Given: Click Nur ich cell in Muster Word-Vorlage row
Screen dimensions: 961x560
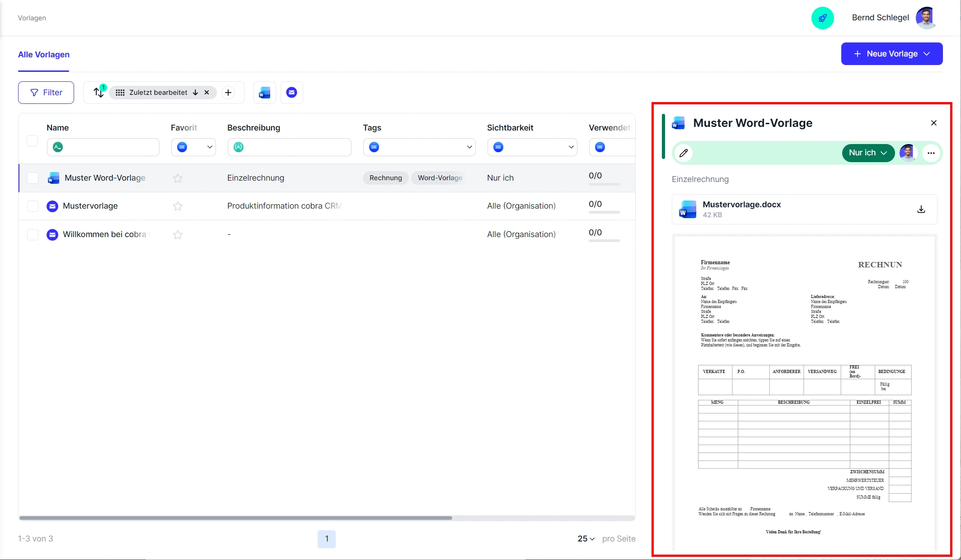Looking at the screenshot, I should point(501,178).
